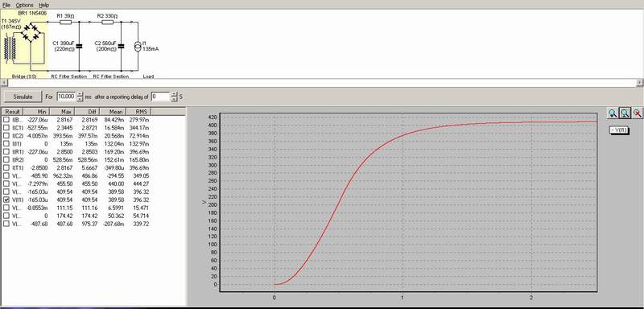Select the highlighted middle magnifier zoom icon

point(625,113)
